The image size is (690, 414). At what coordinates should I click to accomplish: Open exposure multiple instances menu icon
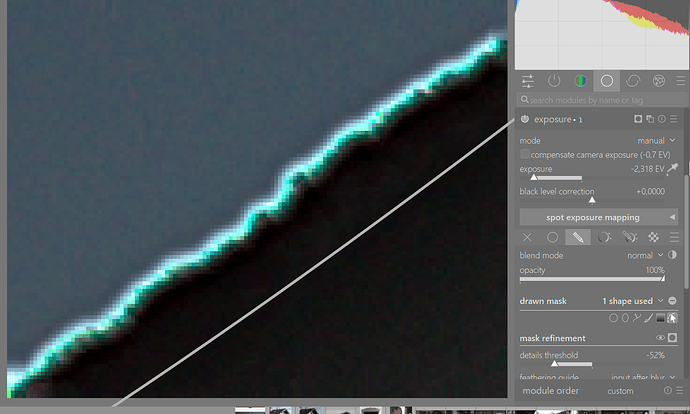[x=650, y=119]
